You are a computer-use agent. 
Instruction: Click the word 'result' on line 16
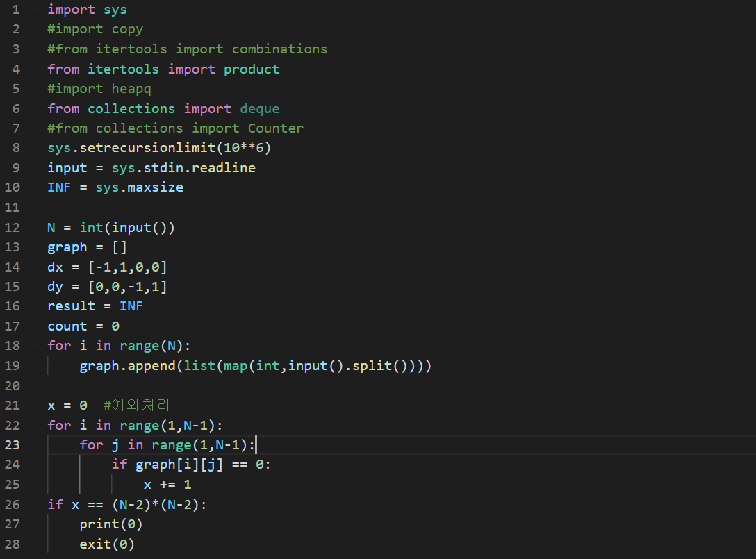point(71,306)
